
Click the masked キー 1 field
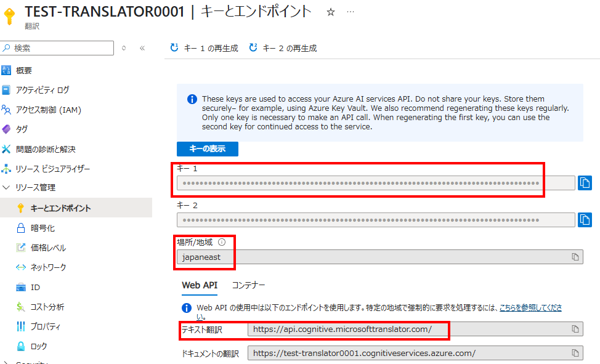tap(376, 183)
